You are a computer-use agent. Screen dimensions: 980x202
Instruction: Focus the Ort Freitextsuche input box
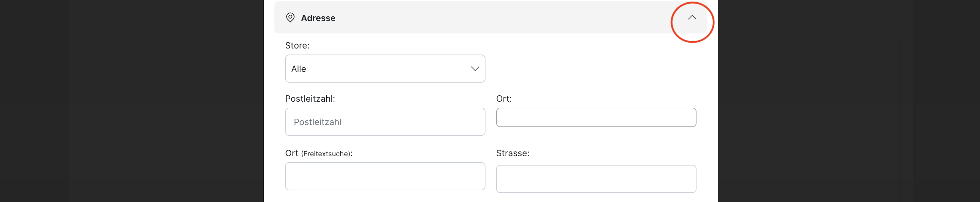point(385,176)
